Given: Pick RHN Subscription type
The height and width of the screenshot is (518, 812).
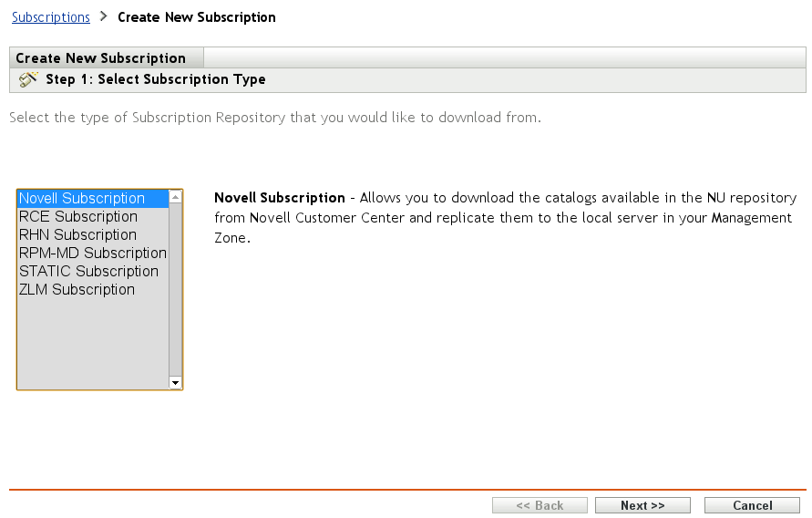Looking at the screenshot, I should pyautogui.click(x=77, y=235).
